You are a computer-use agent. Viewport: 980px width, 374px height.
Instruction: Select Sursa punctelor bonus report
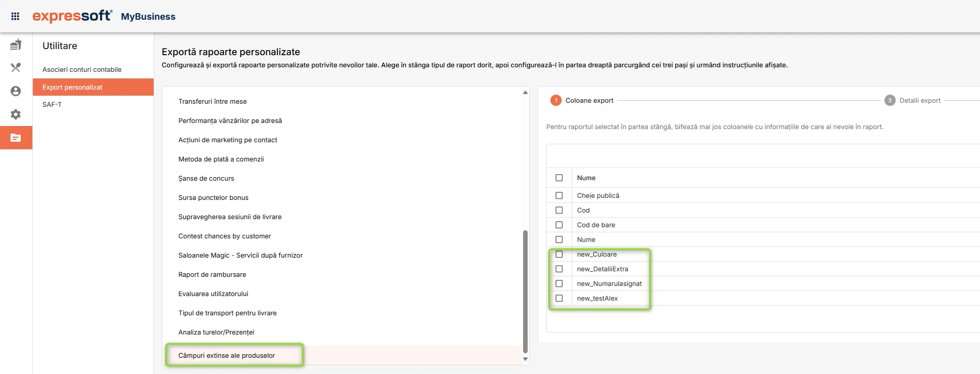point(213,197)
